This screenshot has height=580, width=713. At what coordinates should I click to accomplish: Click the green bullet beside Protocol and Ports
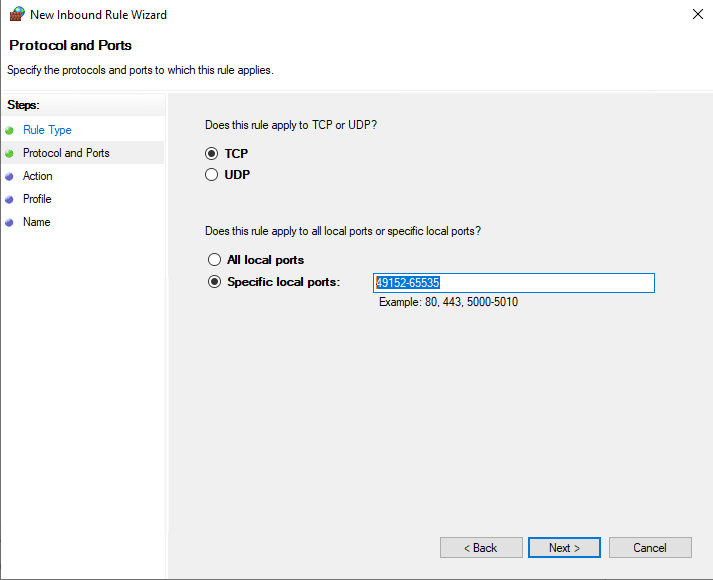[9, 154]
